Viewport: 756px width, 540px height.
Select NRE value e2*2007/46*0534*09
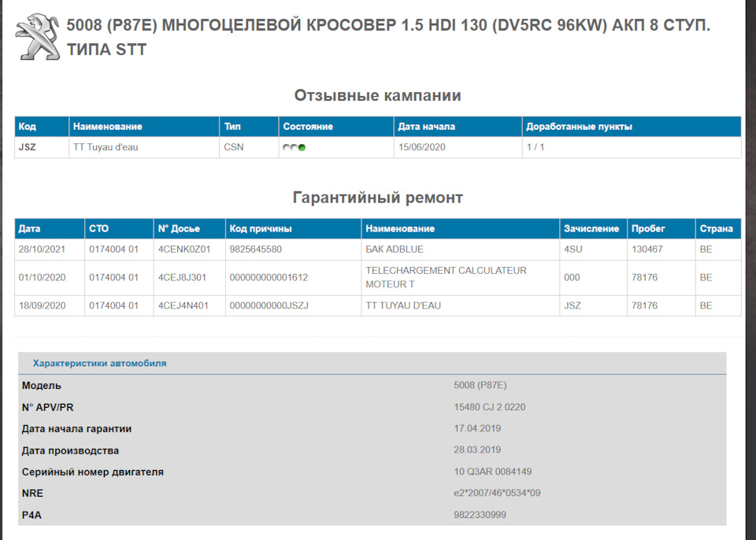coord(497,493)
